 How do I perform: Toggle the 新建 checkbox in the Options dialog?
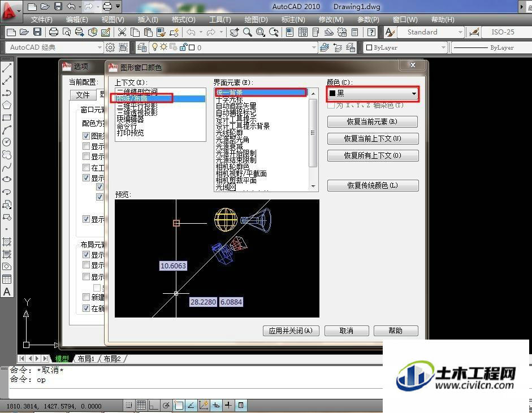(x=86, y=297)
